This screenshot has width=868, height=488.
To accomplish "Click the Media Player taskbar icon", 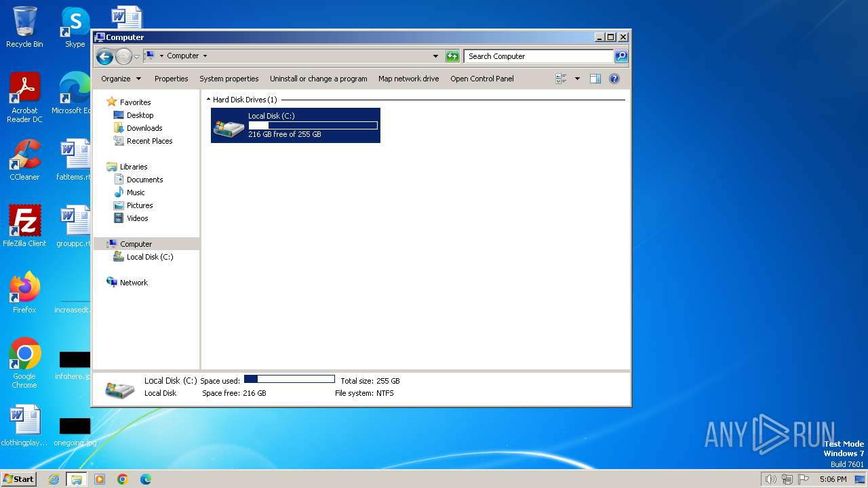I will (100, 479).
